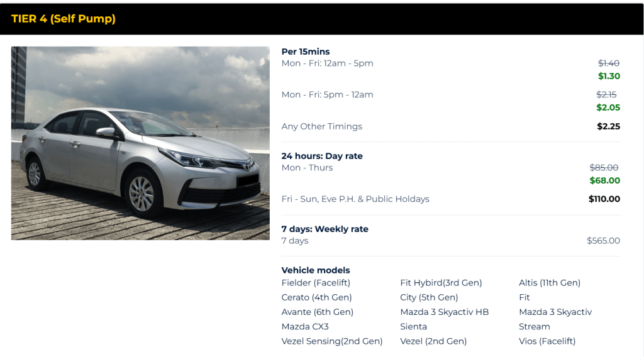Click the TIER 4 (Self Pump) header
This screenshot has height=357, width=644.
click(64, 19)
